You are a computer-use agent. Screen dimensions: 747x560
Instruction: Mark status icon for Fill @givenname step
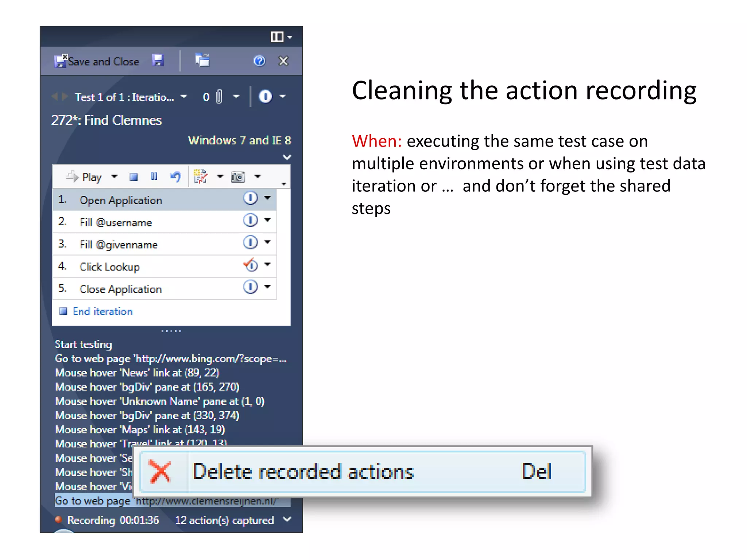pos(250,242)
